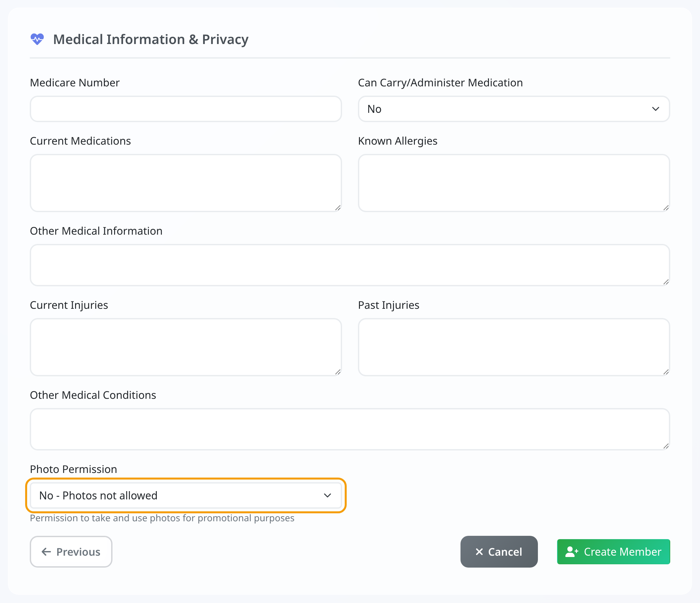The width and height of the screenshot is (700, 603).
Task: Click the photo permission help text
Action: pyautogui.click(x=162, y=518)
